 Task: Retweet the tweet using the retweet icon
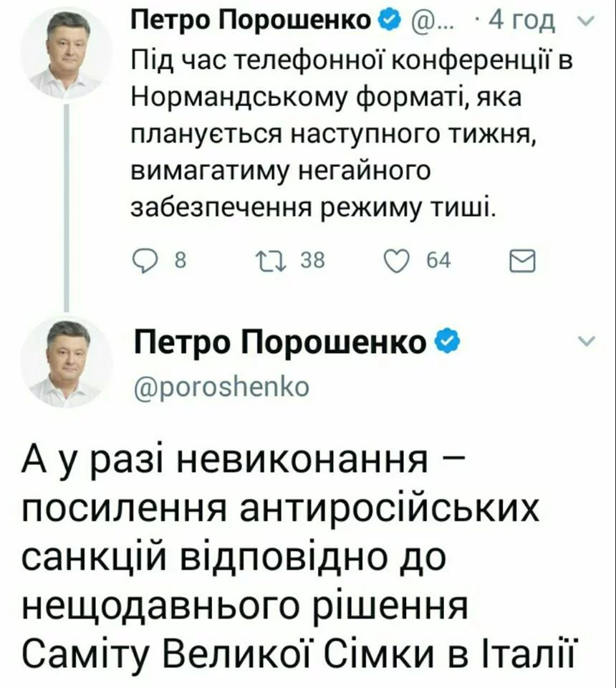pyautogui.click(x=274, y=262)
